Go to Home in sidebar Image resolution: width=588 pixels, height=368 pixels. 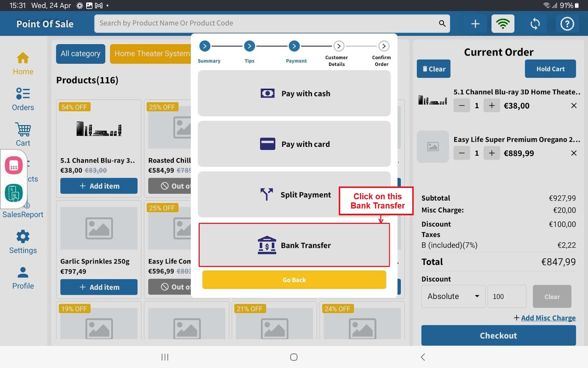click(23, 64)
